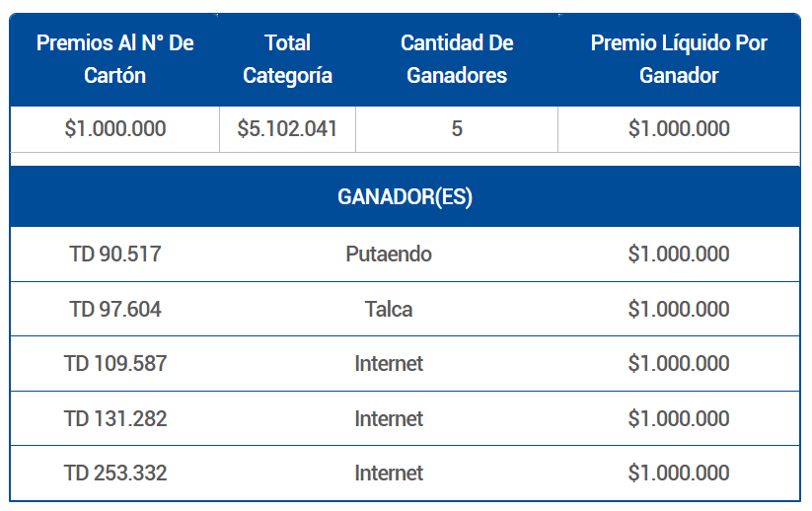The image size is (812, 511).
Task: Click Internet in the TD 109.587 row
Action: [x=389, y=364]
